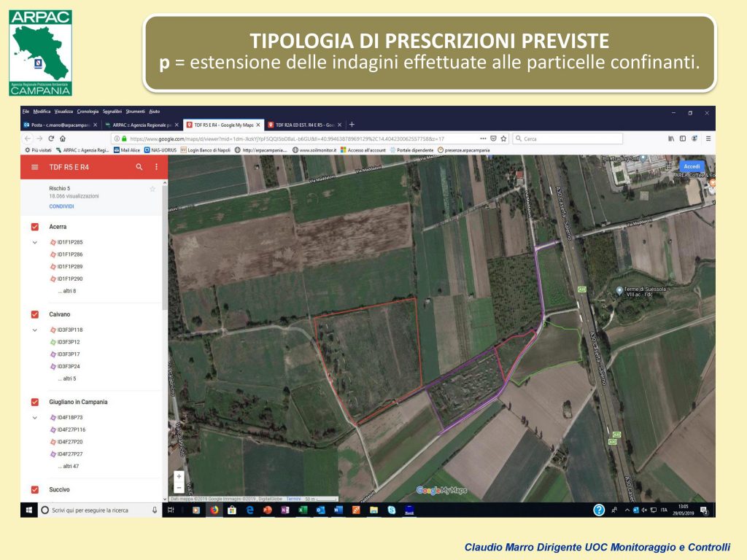Open Skype from the taskbar

(x=391, y=510)
